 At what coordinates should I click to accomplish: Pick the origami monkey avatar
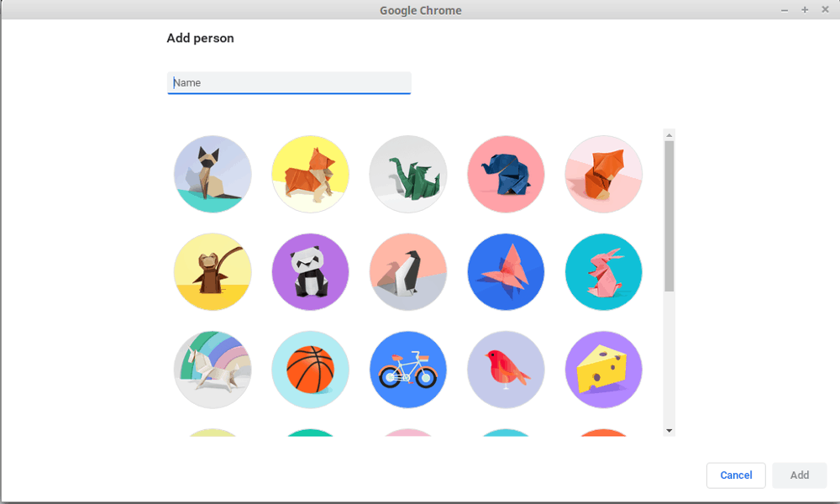point(213,271)
